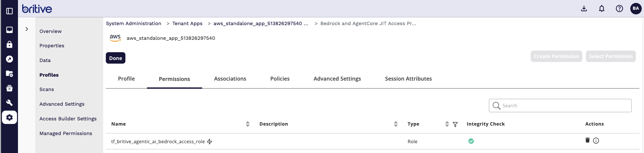Open the Type column filter
Viewport: 644px width, 153px height.
coord(455,124)
